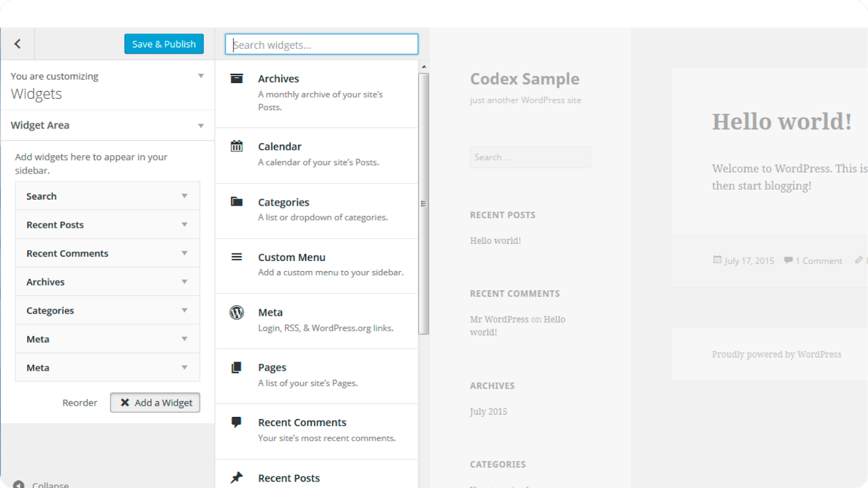Select the 'Custom Menu' widget title
The image size is (868, 488).
click(x=292, y=258)
